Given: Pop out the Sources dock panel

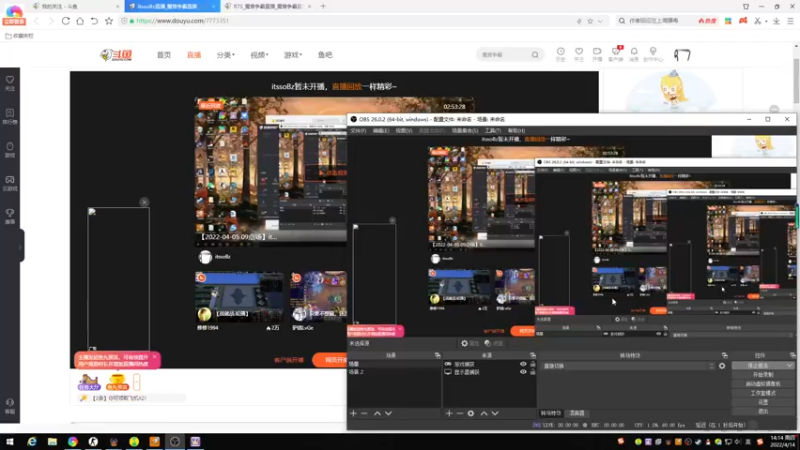Looking at the screenshot, I should pyautogui.click(x=533, y=355).
